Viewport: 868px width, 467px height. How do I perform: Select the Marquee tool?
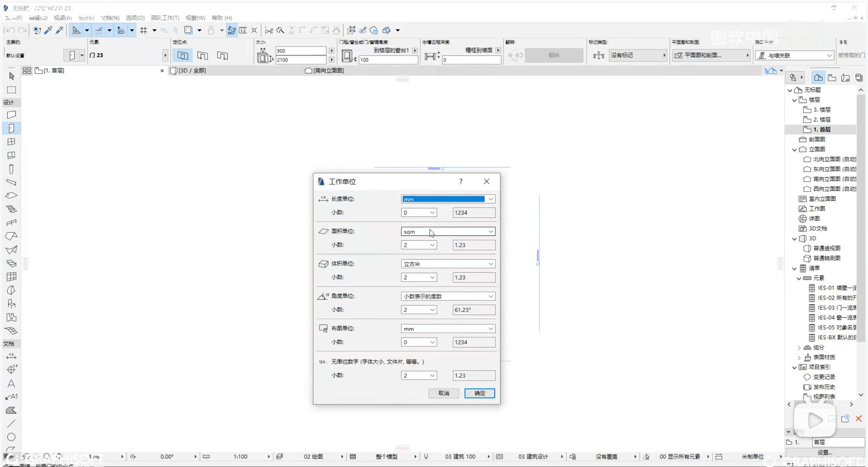(12, 90)
